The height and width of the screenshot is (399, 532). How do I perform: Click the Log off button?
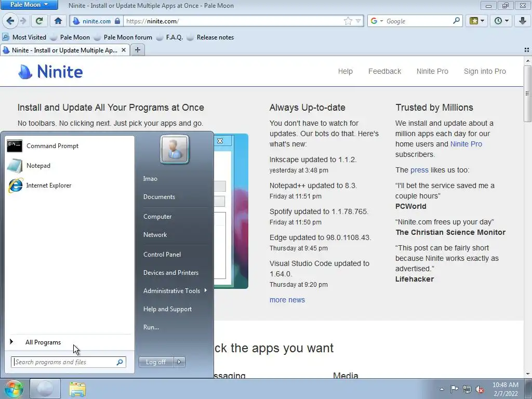pyautogui.click(x=156, y=362)
